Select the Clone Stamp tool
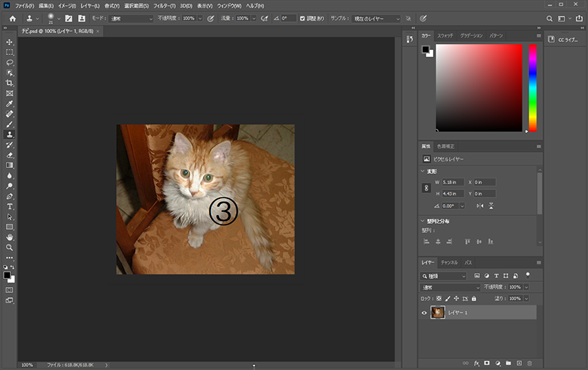This screenshot has height=370, width=588. tap(10, 135)
